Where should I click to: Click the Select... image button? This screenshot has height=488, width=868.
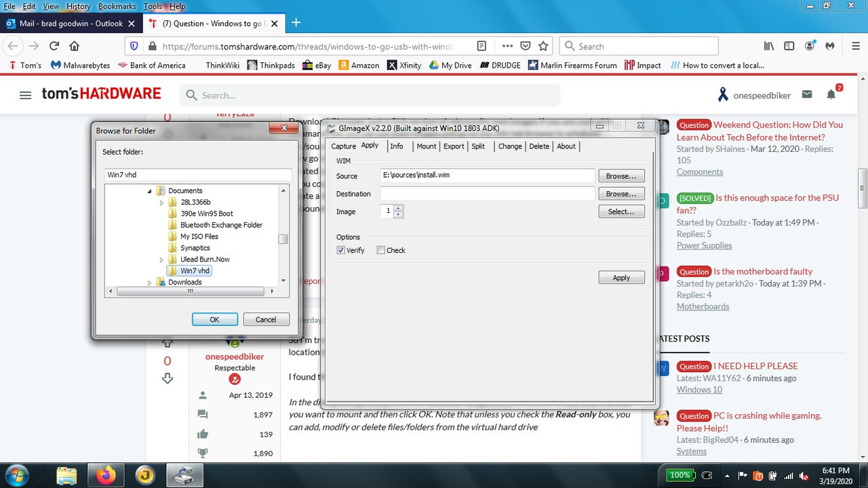point(621,211)
